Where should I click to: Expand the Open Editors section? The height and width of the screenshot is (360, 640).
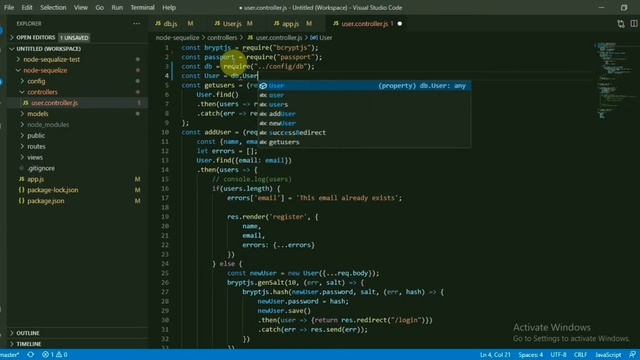point(36,38)
